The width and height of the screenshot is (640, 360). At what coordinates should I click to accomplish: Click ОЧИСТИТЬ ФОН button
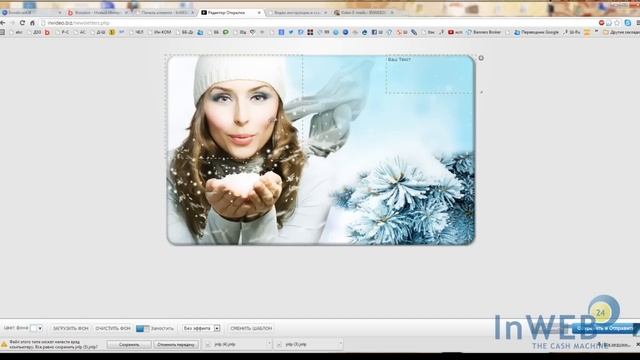point(113,328)
